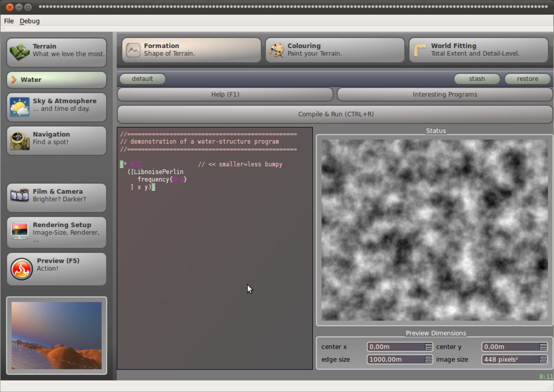Click the Navigation compass icon
The width and height of the screenshot is (554, 392).
[x=20, y=140]
